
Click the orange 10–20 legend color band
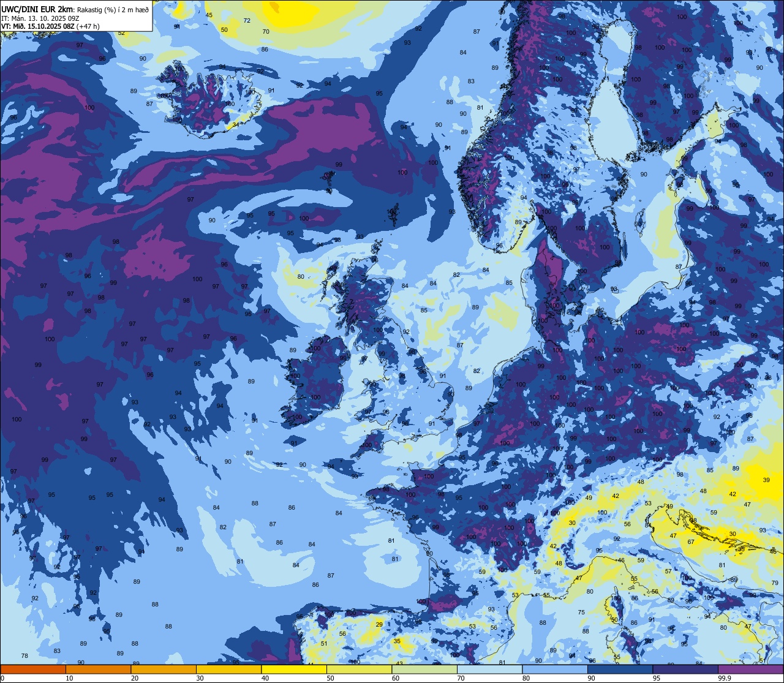(98, 670)
